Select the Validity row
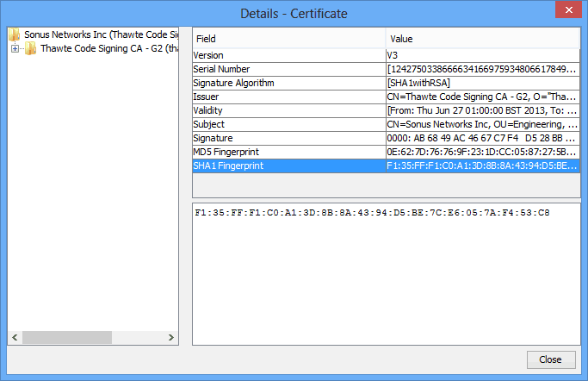Viewport: 588px width, 381px height. (x=288, y=110)
